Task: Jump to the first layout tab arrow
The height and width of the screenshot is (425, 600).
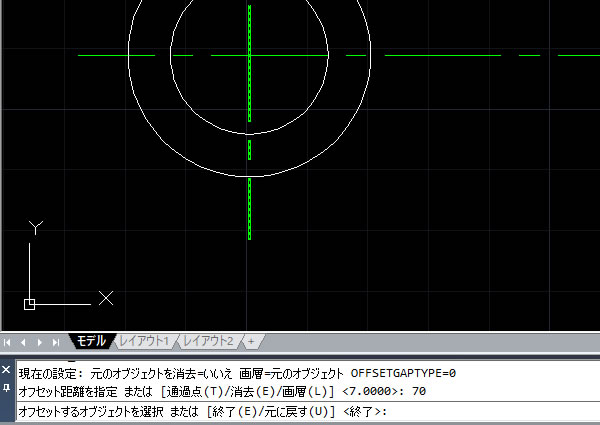Action: (7, 342)
